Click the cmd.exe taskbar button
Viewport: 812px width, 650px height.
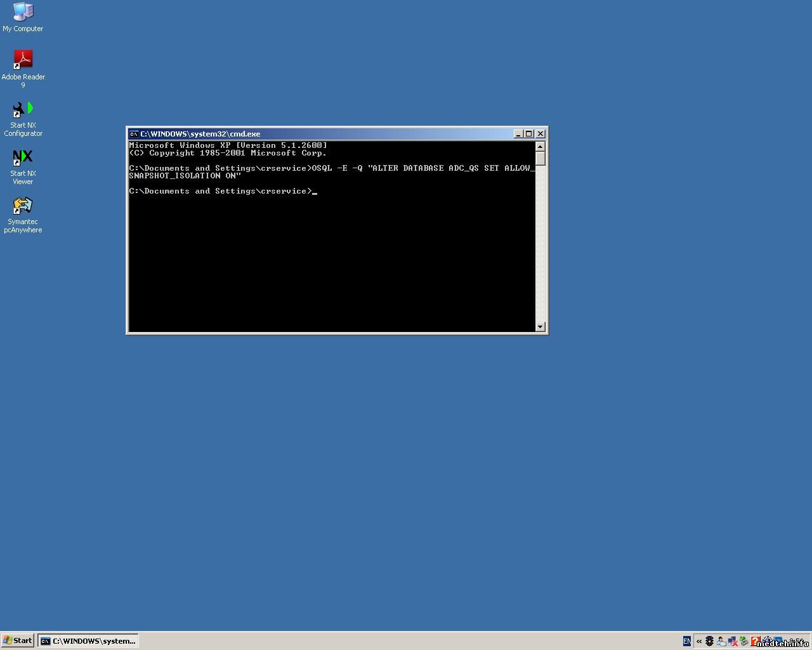click(88, 641)
